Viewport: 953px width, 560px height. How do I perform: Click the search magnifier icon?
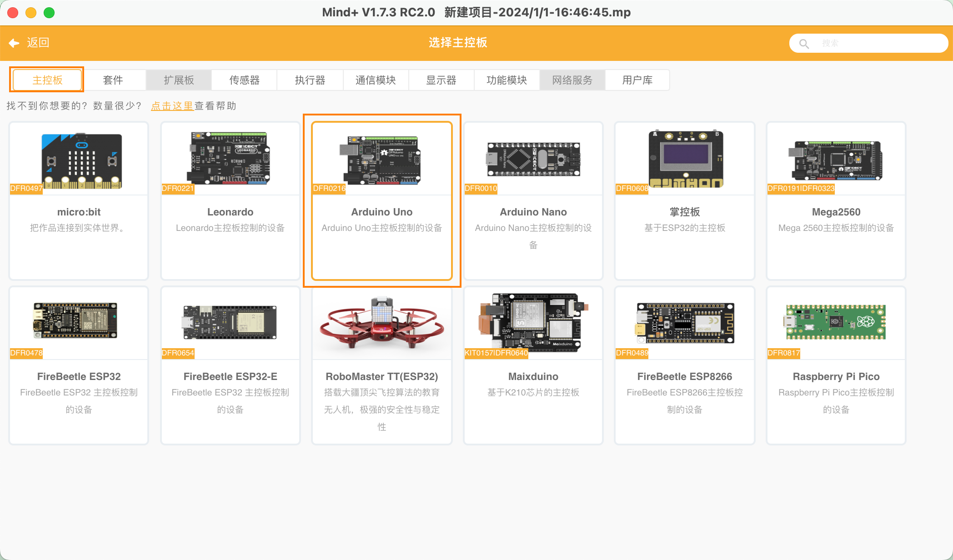(x=804, y=44)
